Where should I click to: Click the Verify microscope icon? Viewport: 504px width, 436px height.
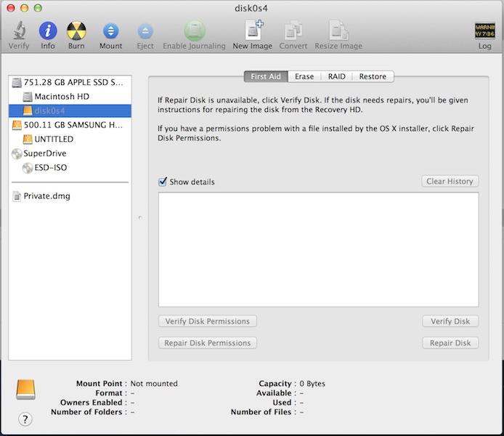tap(19, 31)
